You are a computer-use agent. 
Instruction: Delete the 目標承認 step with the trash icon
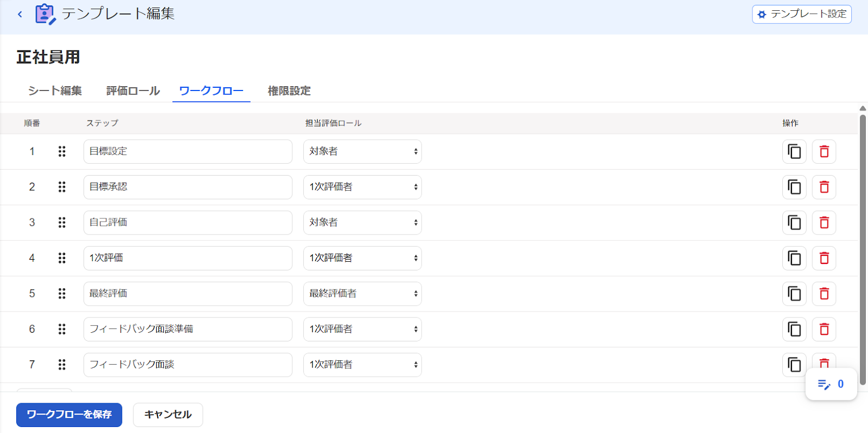(x=824, y=187)
